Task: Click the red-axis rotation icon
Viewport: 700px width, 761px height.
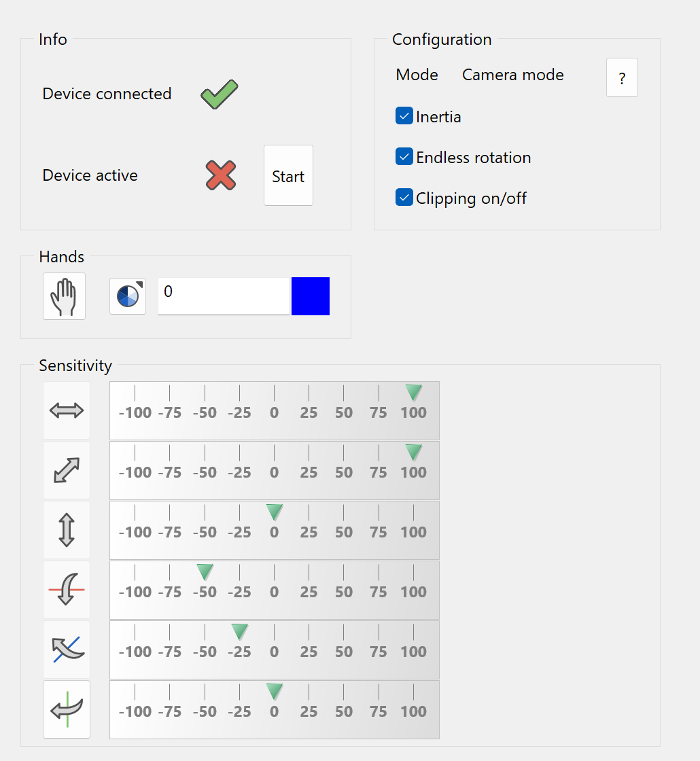Action: tap(66, 590)
